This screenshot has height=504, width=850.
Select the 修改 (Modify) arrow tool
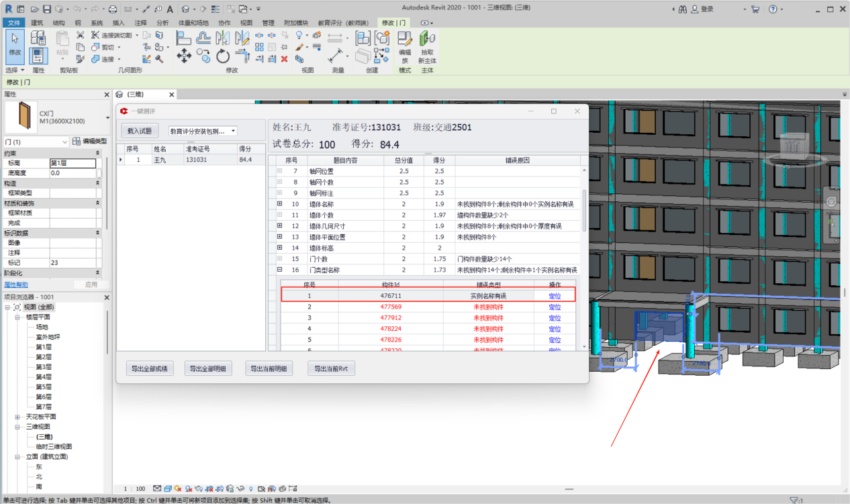15,46
